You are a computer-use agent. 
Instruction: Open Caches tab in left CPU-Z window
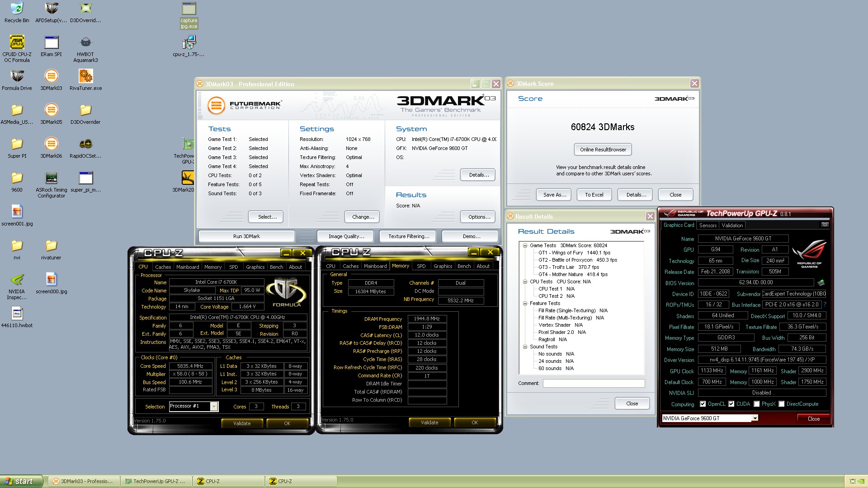[x=163, y=267]
